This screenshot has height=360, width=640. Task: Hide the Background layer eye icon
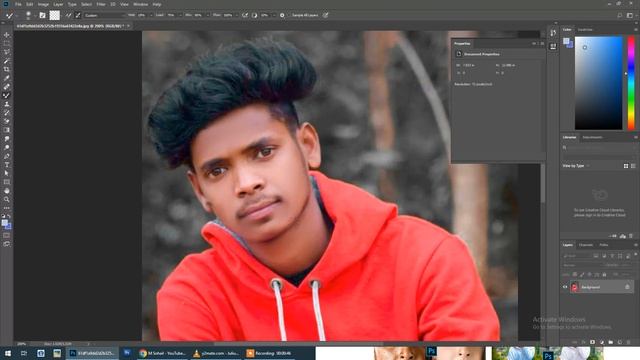click(565, 287)
